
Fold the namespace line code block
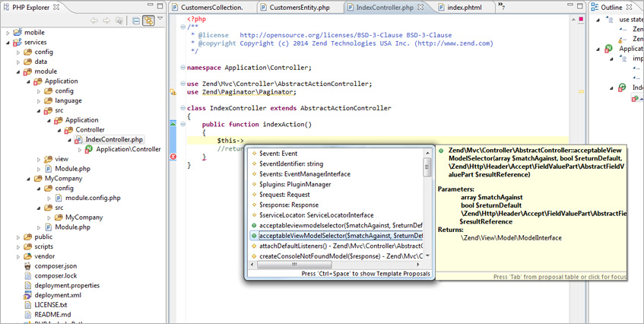pos(183,68)
